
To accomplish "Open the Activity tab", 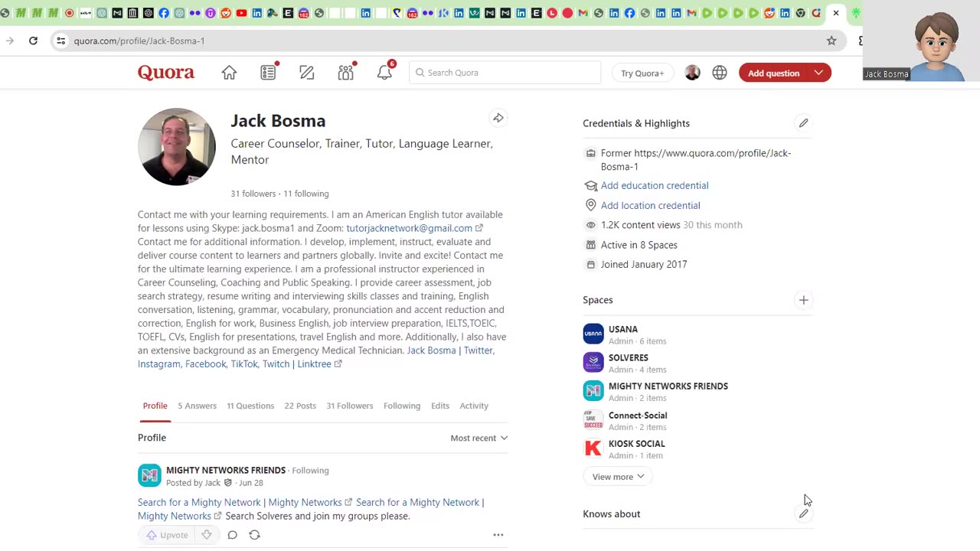I will [474, 406].
